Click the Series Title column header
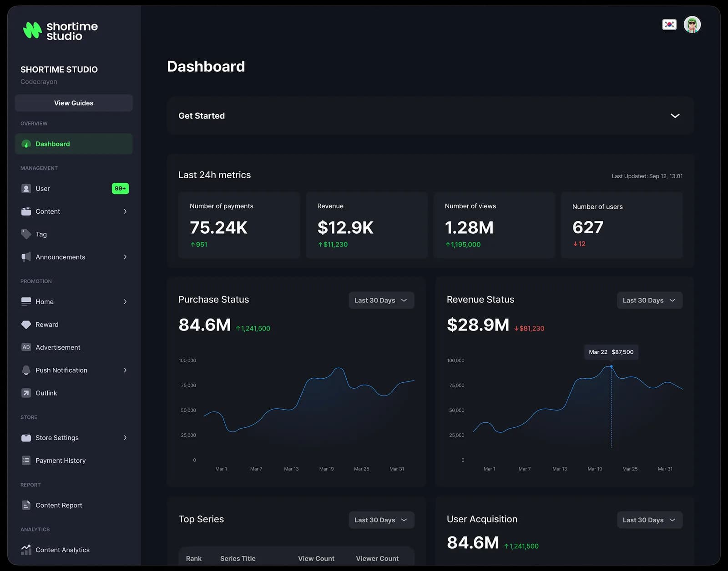This screenshot has height=571, width=728. click(x=238, y=558)
